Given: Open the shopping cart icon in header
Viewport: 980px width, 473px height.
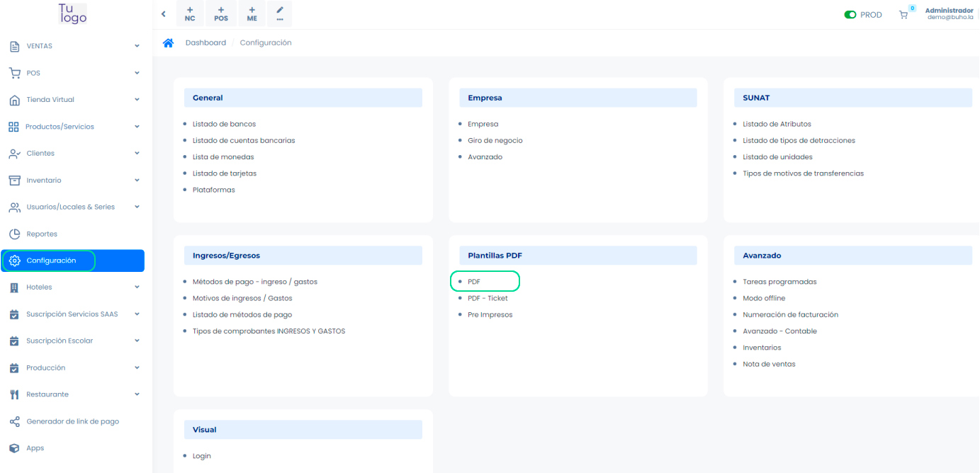Looking at the screenshot, I should tap(903, 15).
